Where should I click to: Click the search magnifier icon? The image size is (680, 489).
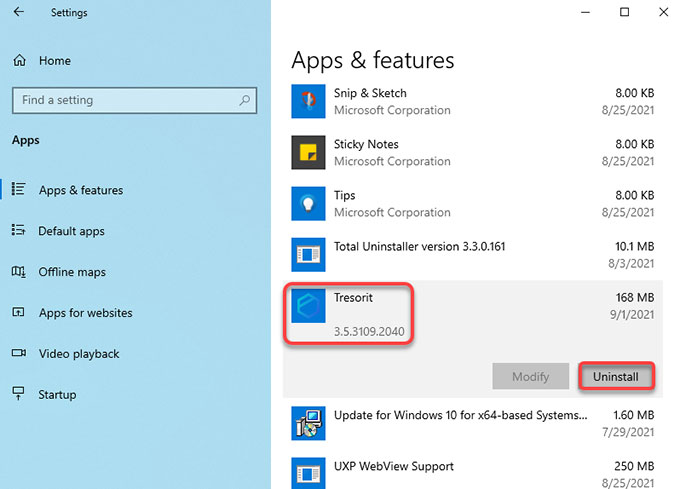[245, 100]
